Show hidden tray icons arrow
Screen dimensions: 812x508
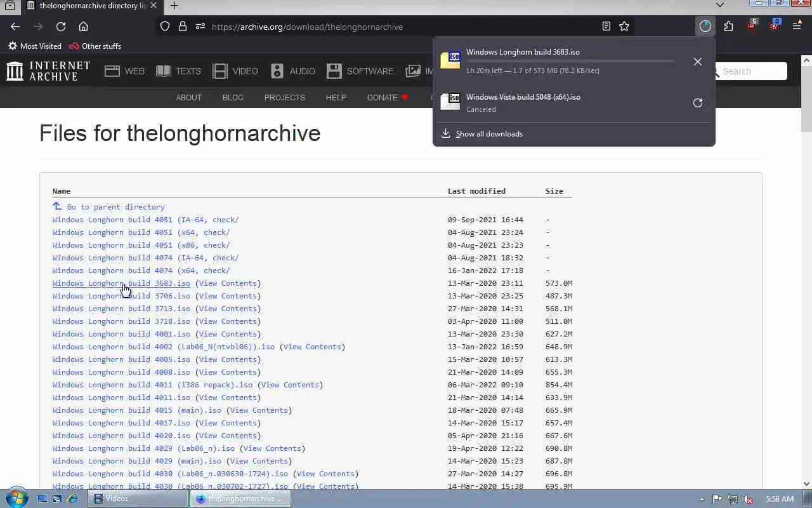click(x=702, y=499)
